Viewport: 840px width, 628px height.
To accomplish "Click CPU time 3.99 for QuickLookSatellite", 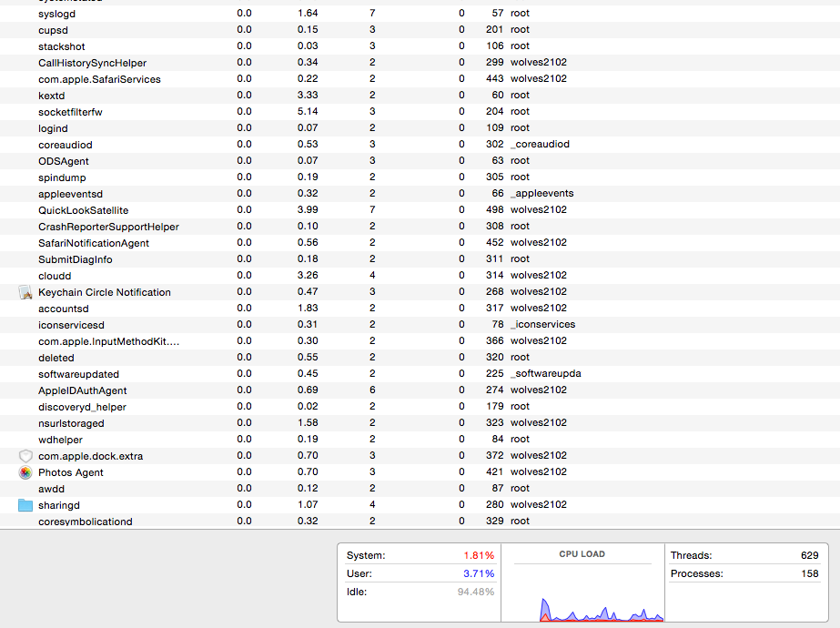I will coord(308,209).
